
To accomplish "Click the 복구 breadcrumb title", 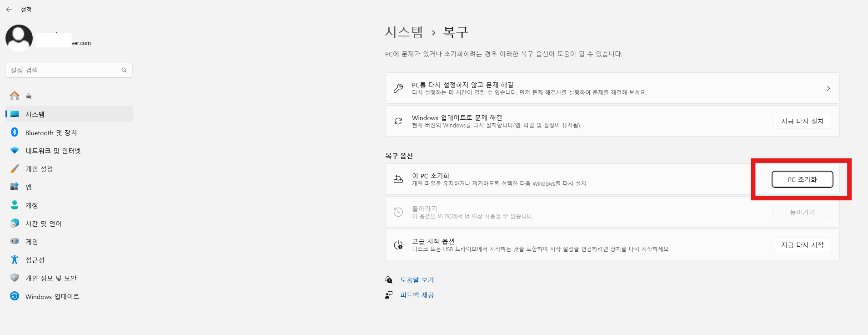I will (x=456, y=32).
